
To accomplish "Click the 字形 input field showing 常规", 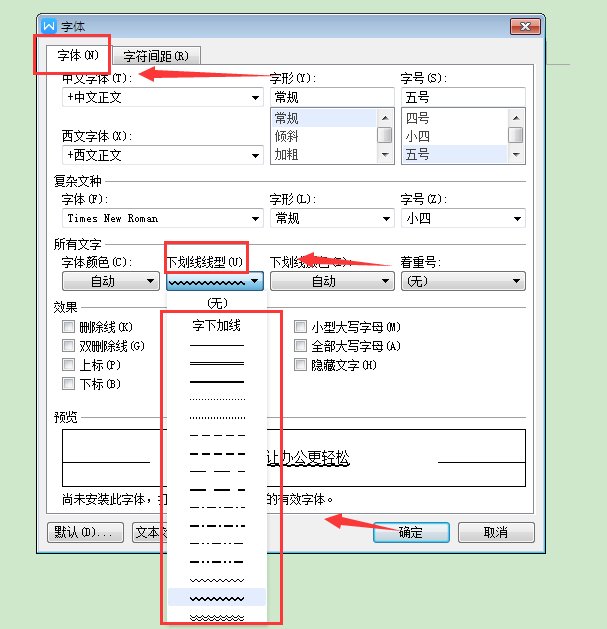I will (x=332, y=97).
